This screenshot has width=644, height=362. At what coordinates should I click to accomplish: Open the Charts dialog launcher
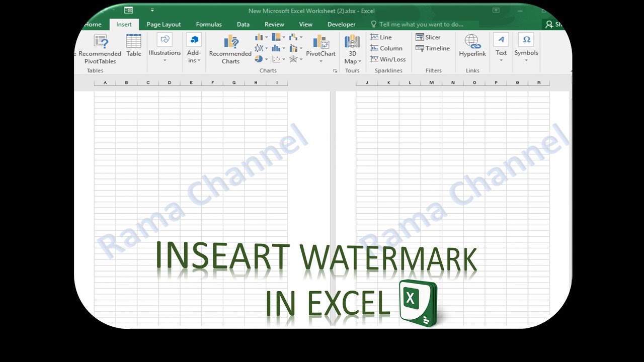click(x=335, y=71)
